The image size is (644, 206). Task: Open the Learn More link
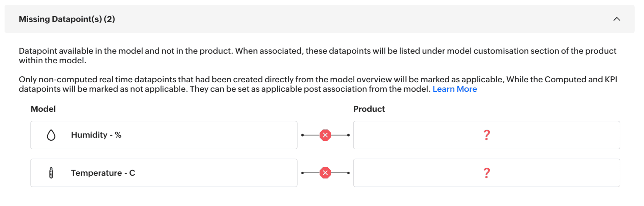455,89
